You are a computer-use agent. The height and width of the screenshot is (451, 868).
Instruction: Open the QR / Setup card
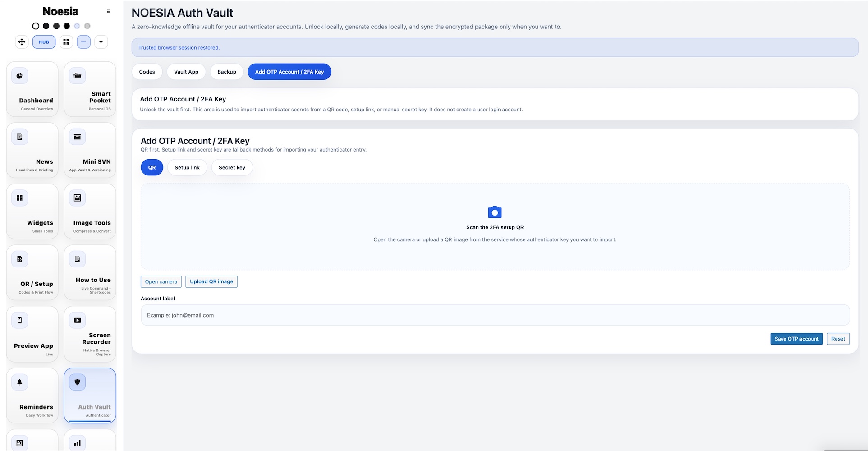pyautogui.click(x=32, y=273)
